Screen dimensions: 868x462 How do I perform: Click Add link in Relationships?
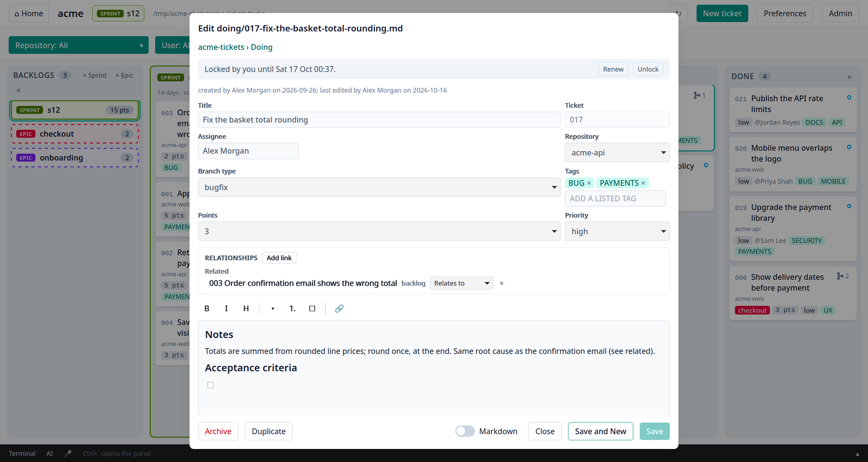tap(279, 258)
